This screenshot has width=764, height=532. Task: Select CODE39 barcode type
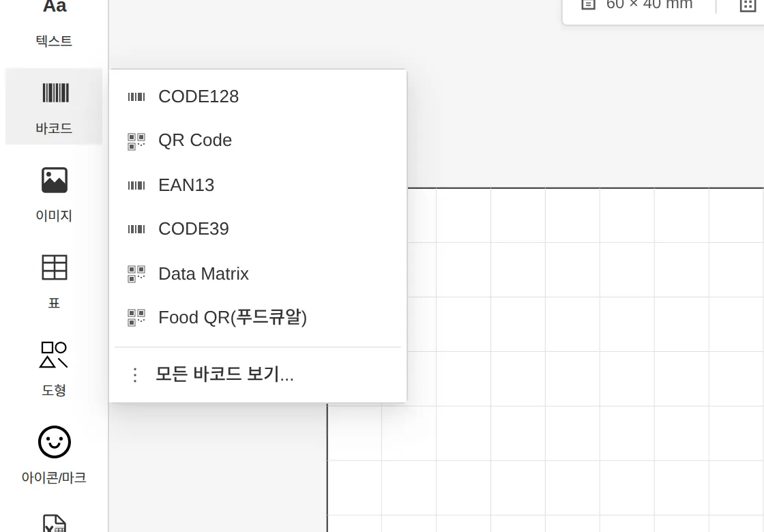tap(258, 229)
